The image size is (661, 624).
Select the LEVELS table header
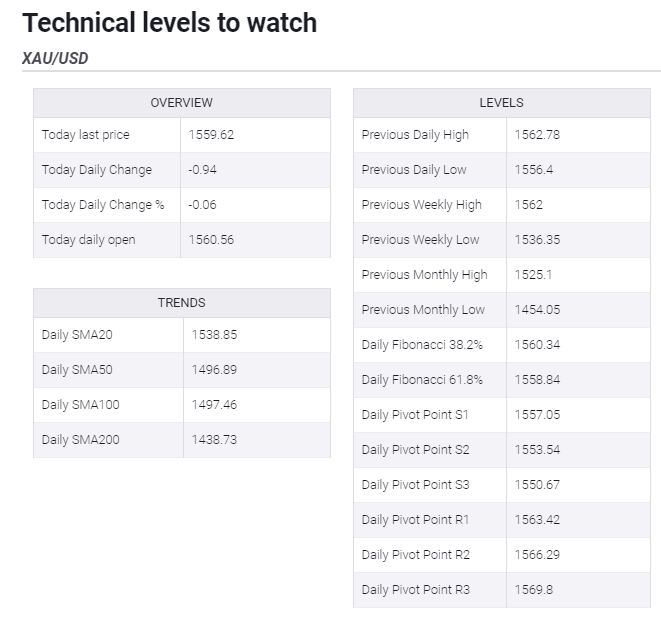(x=501, y=103)
